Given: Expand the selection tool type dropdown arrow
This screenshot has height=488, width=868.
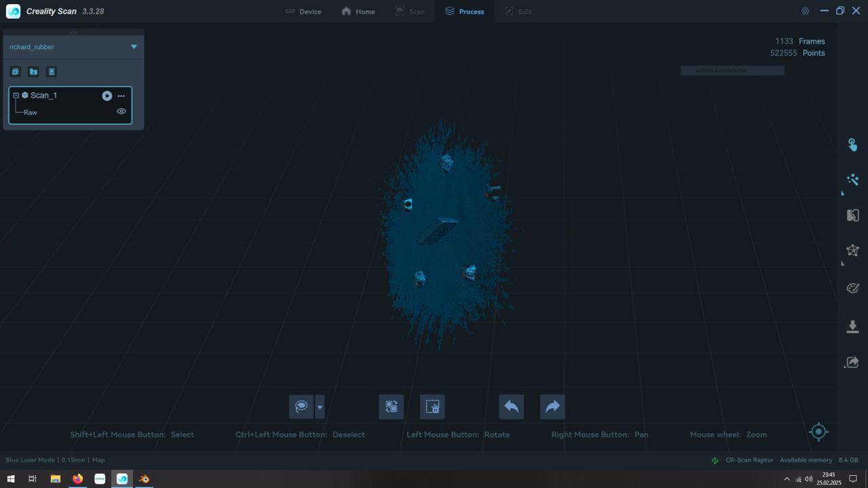Looking at the screenshot, I should click(320, 407).
